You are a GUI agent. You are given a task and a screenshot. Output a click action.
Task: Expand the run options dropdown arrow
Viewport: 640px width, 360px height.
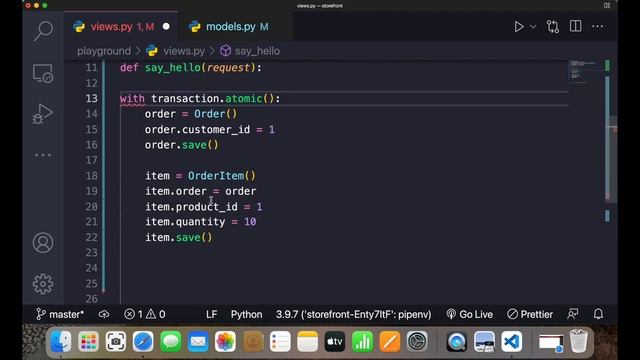coord(533,27)
